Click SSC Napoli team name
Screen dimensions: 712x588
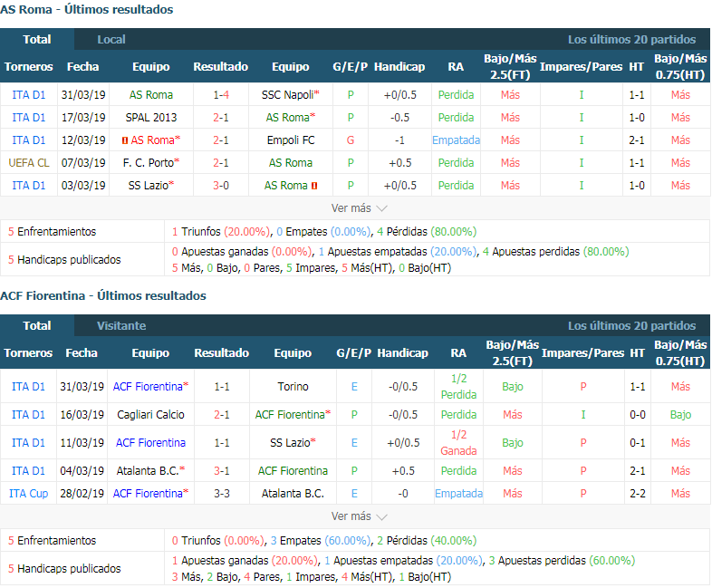[x=287, y=95]
